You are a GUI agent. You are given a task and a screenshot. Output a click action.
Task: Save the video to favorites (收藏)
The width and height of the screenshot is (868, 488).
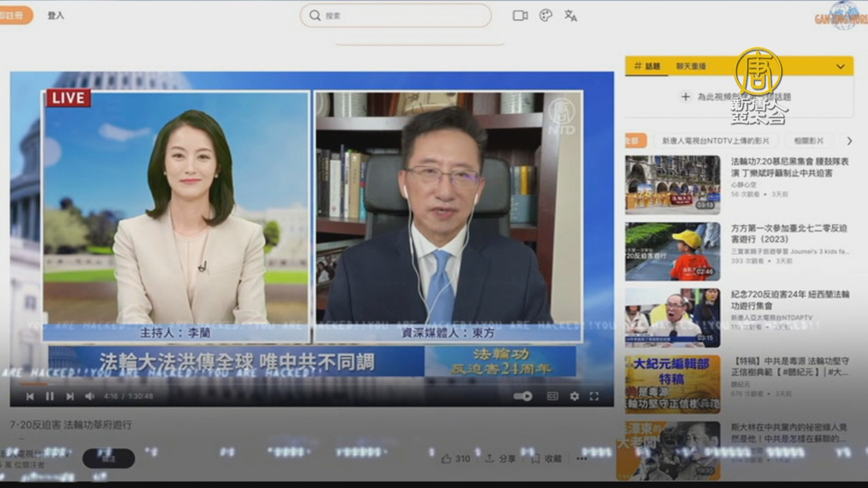click(546, 459)
